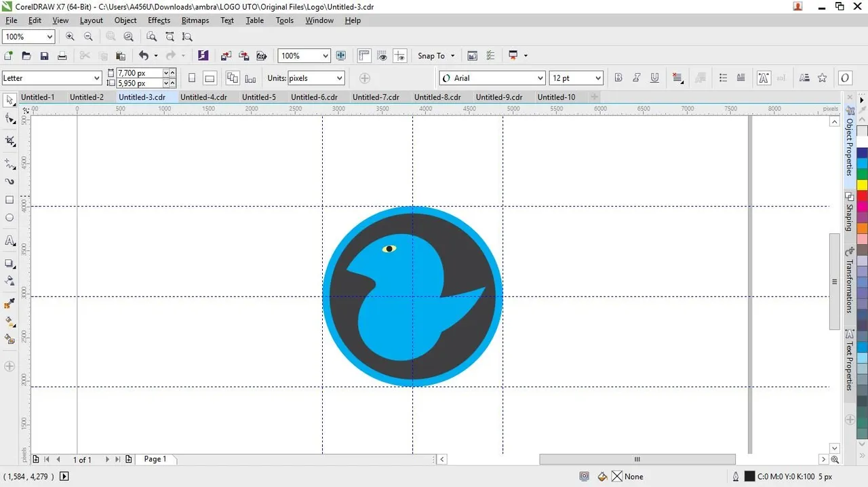This screenshot has width=868, height=487.
Task: Select the Drop Shadow tool
Action: [9, 263]
